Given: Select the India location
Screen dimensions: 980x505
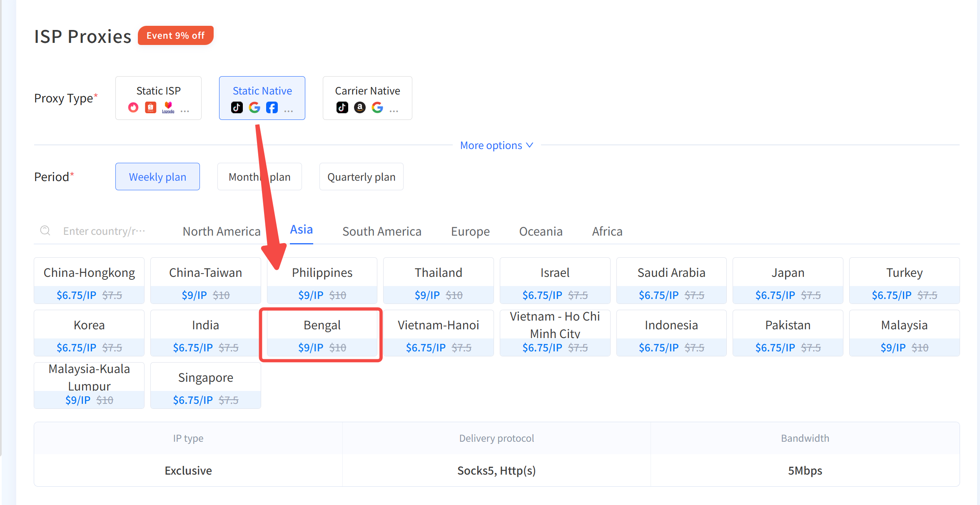Looking at the screenshot, I should click(205, 333).
